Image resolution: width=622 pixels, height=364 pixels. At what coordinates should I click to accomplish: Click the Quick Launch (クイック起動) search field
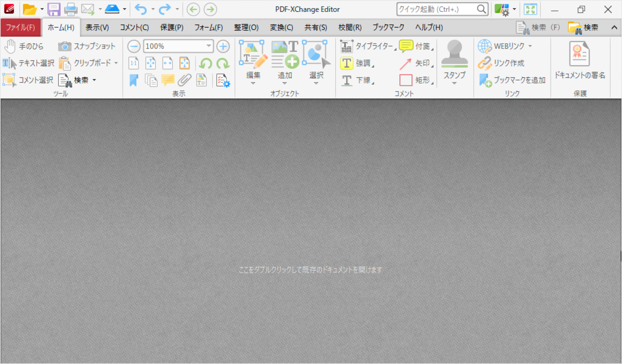point(437,9)
